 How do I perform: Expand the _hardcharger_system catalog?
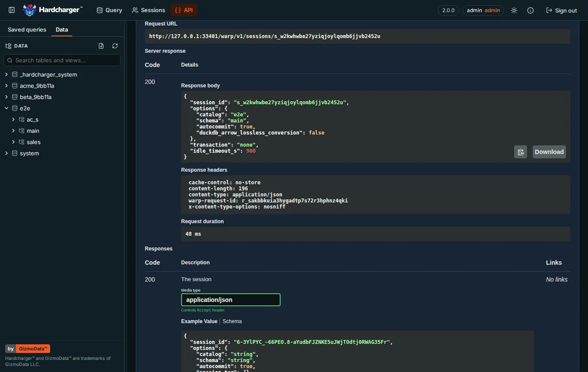6,74
